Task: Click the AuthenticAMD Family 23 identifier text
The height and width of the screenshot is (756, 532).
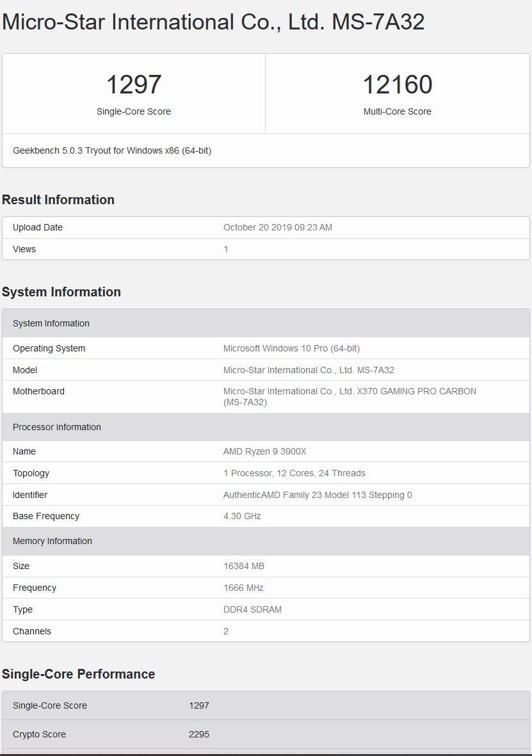Action: tap(318, 495)
